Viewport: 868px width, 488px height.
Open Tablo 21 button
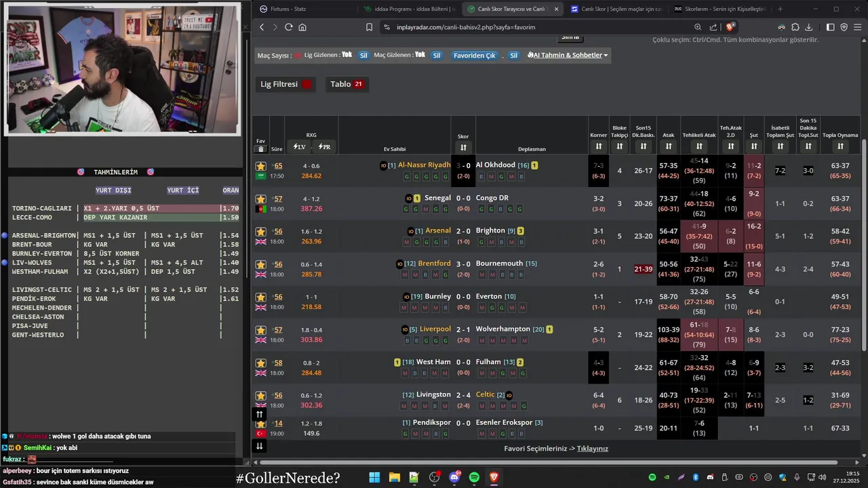pyautogui.click(x=347, y=84)
